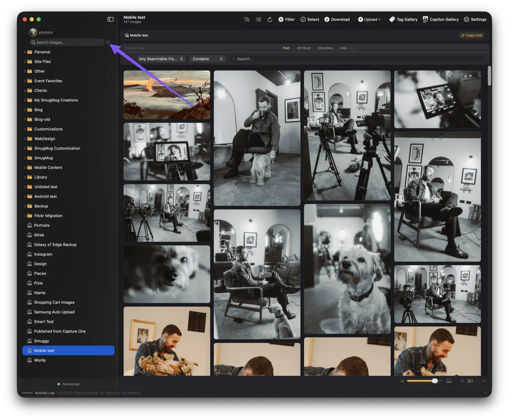509x420 pixels.
Task: Click the thumbnail size slider handle
Action: click(x=435, y=381)
